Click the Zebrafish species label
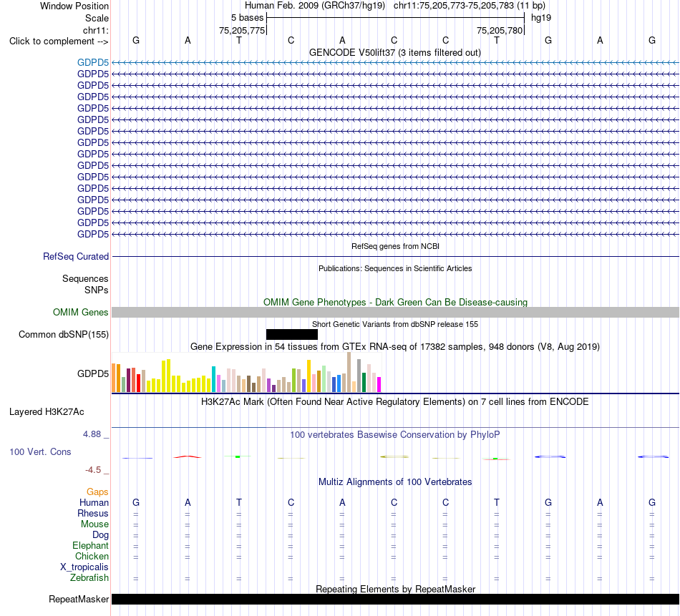Screen dimensions: 680x616 [89, 578]
